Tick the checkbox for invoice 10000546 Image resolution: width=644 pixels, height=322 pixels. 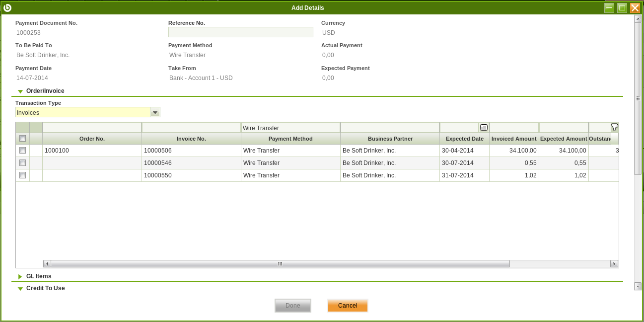click(x=22, y=163)
